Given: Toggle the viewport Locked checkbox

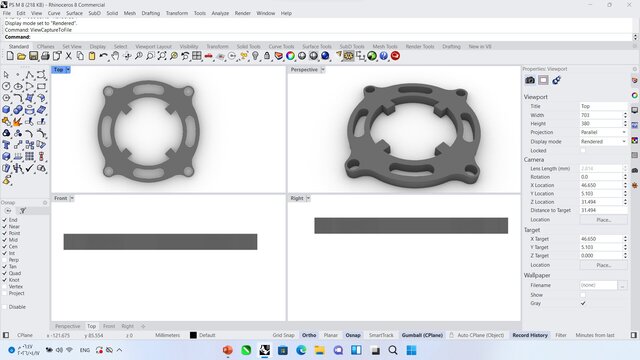Looking at the screenshot, I should 583,151.
